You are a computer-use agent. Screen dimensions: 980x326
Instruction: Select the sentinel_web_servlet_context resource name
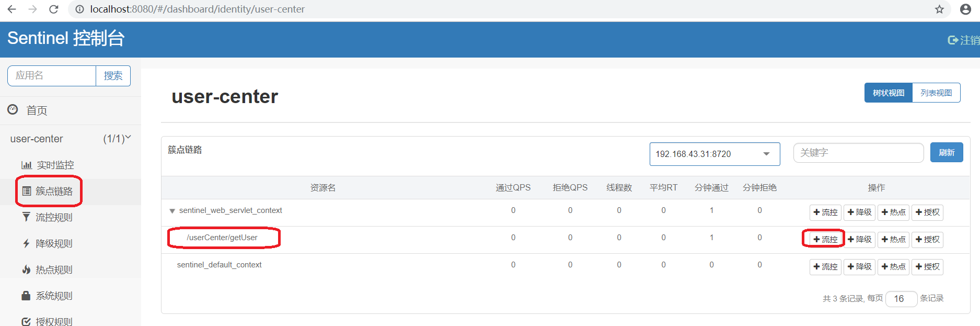pyautogui.click(x=230, y=210)
